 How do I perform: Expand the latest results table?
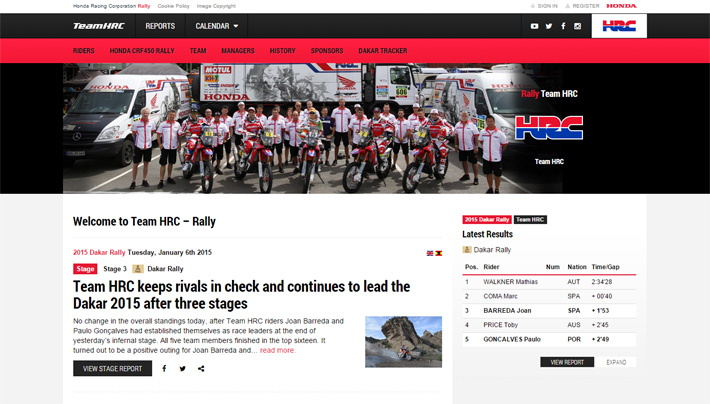616,362
